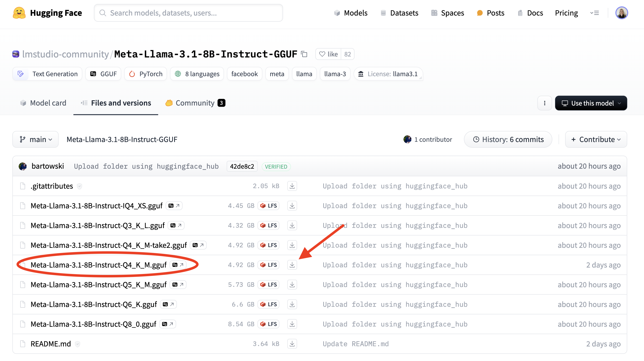Click the search models, datasets, users field
Screen dimensions: 644x361
click(188, 13)
